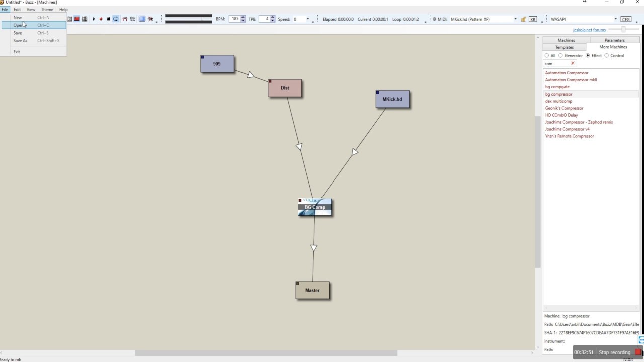Select the BG Comp machine box
The image size is (644, 362).
pyautogui.click(x=314, y=207)
